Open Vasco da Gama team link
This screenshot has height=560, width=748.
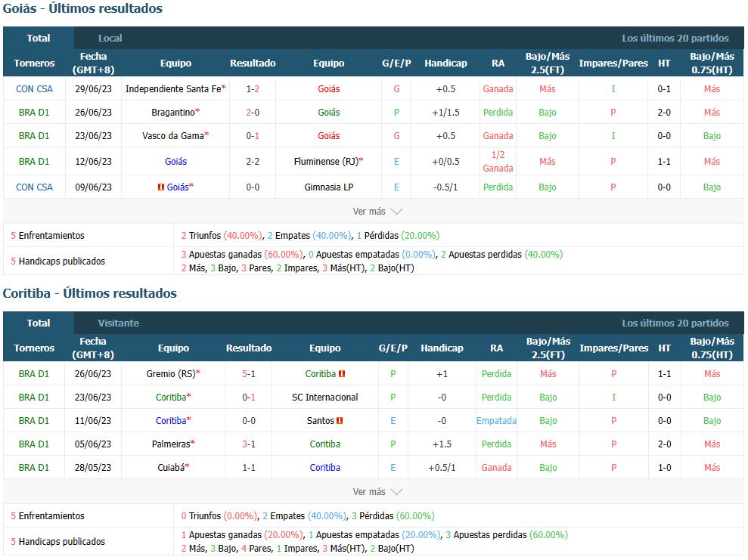click(173, 136)
